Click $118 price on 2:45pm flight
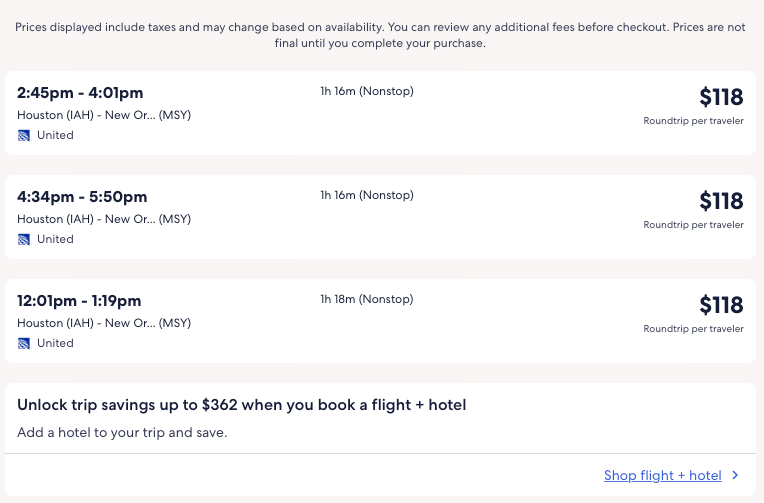Image resolution: width=764 pixels, height=503 pixels. click(721, 97)
